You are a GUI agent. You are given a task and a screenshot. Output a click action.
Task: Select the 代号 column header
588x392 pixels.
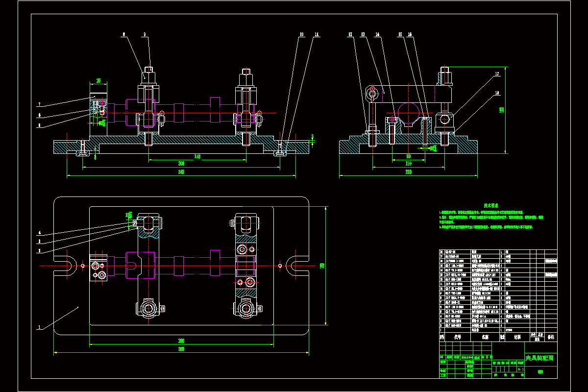(458, 337)
